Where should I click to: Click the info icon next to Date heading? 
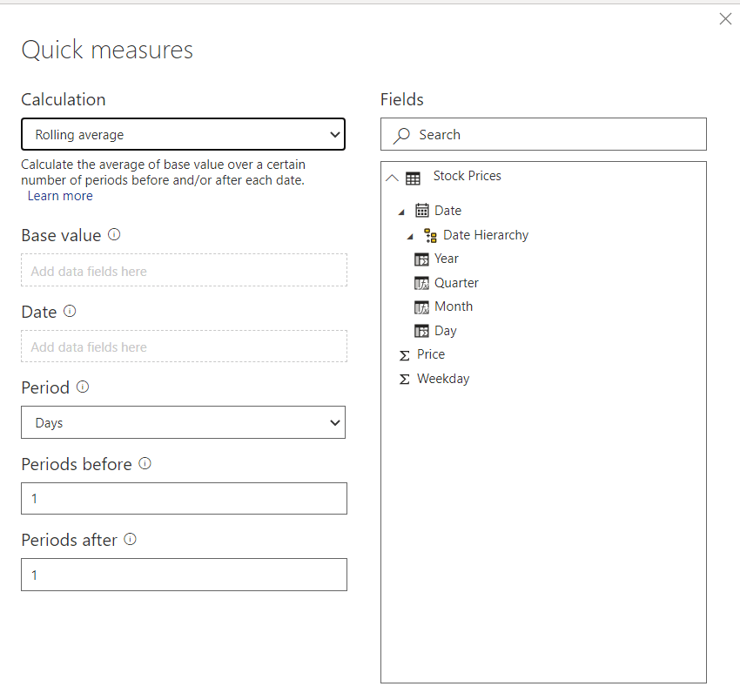coord(70,311)
